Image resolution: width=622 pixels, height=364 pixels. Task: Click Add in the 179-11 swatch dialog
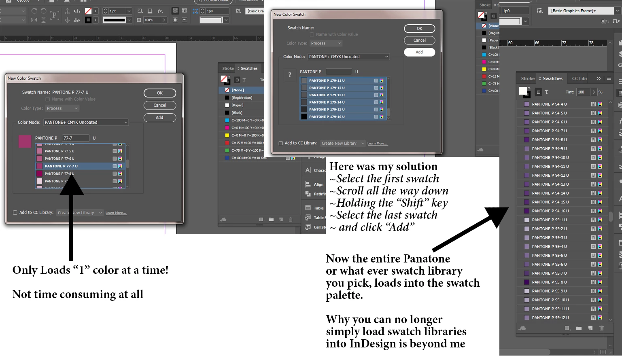click(420, 52)
